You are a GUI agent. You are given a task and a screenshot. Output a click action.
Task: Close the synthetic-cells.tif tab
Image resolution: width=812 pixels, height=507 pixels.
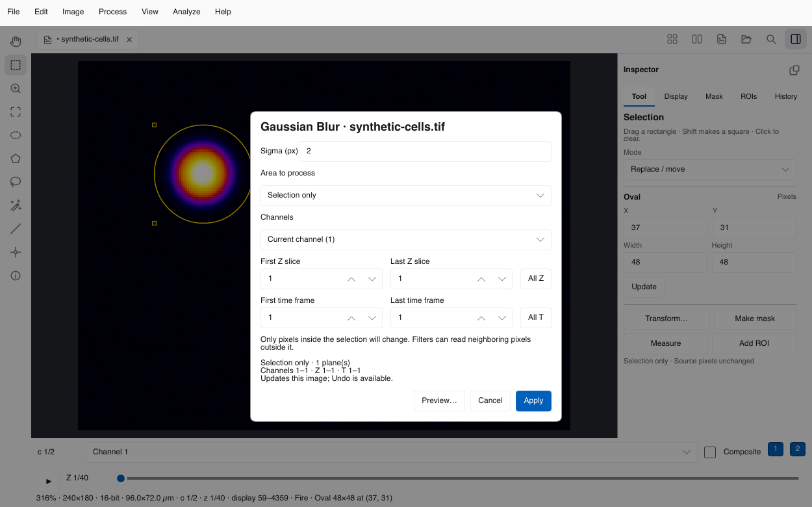[x=129, y=40]
